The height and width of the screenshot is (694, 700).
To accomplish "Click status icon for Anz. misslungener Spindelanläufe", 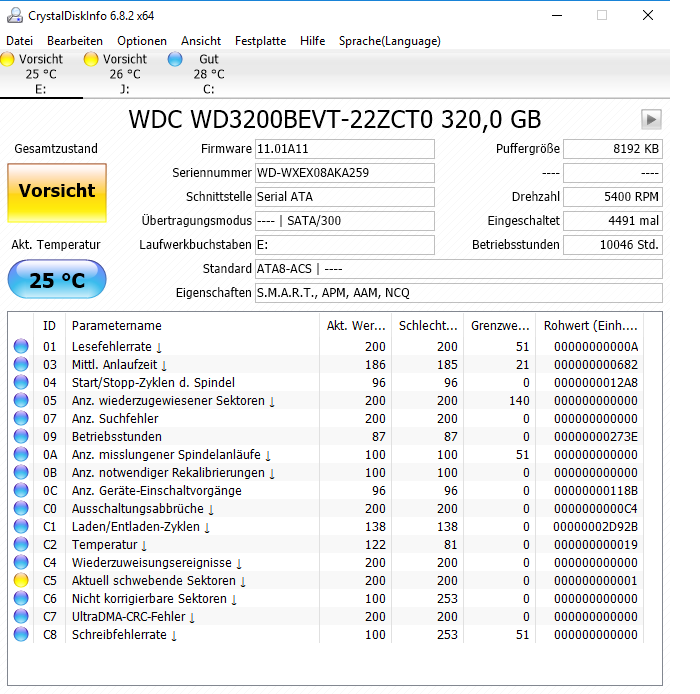I will point(21,454).
